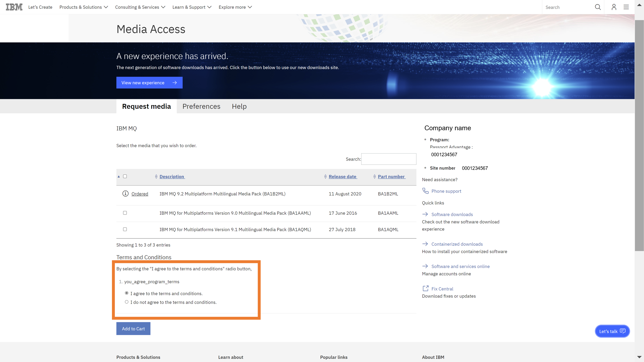Click IBM MQ 9.2 Multiplatform Media Pack description
The image size is (644, 362).
[x=222, y=194]
